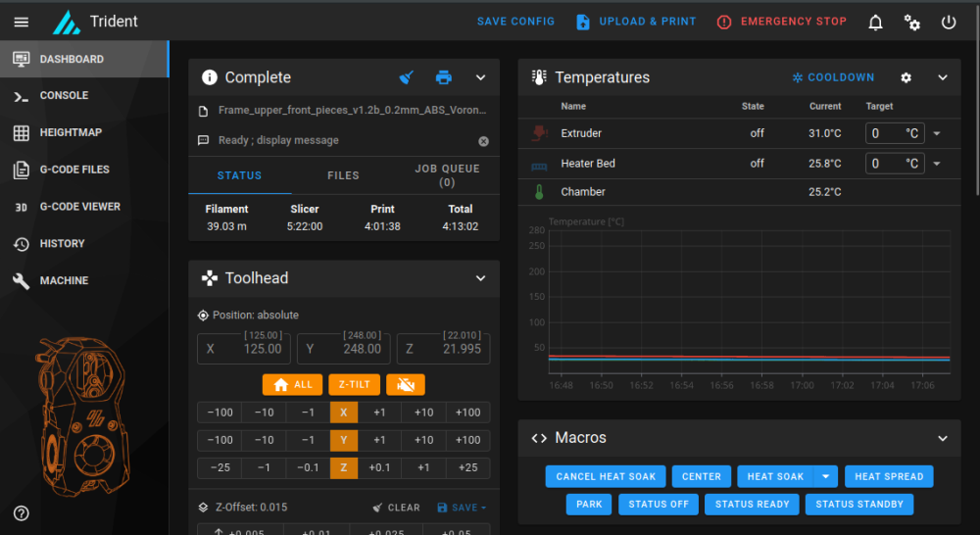Click the power menu icon
Screen dimensions: 980x535
[x=948, y=22]
